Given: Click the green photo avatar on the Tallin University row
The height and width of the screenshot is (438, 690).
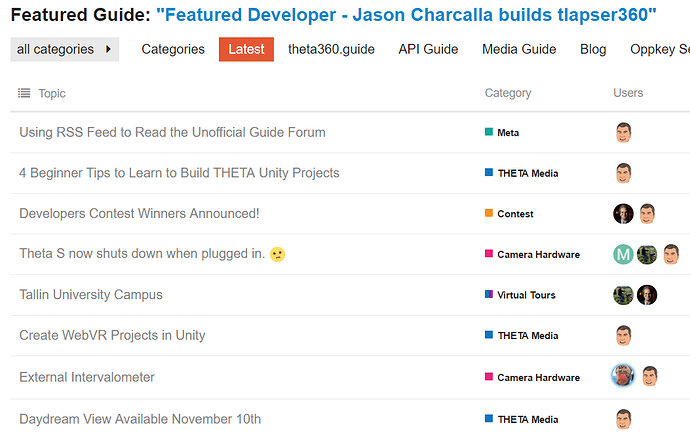Looking at the screenshot, I should (623, 295).
